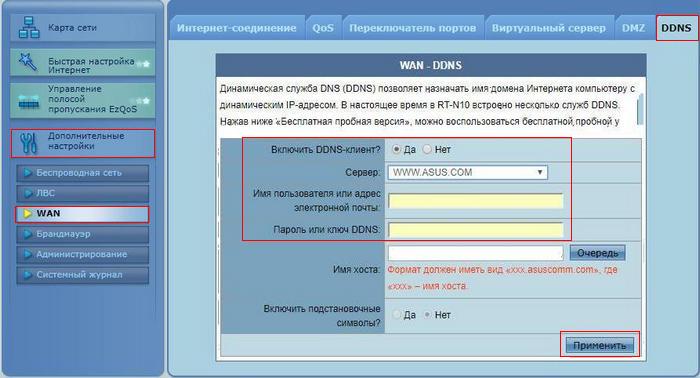Open the Администрирование menu item
Viewport: 700px width, 378px height.
(x=83, y=254)
